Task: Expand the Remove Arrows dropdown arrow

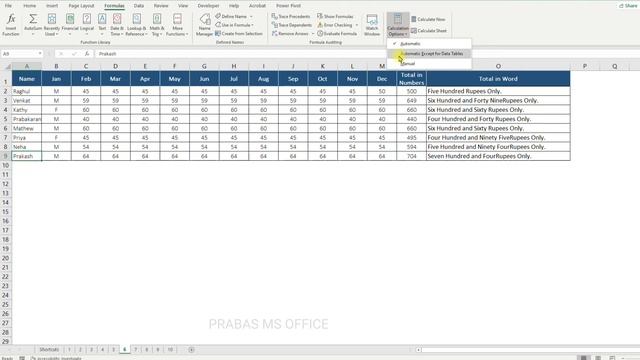Action: (313, 33)
